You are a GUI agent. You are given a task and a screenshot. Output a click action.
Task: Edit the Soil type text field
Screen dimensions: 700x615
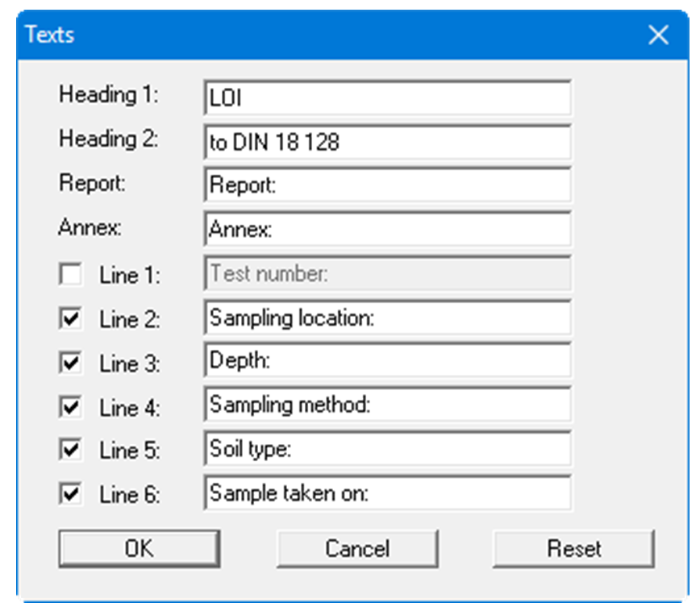pos(387,450)
